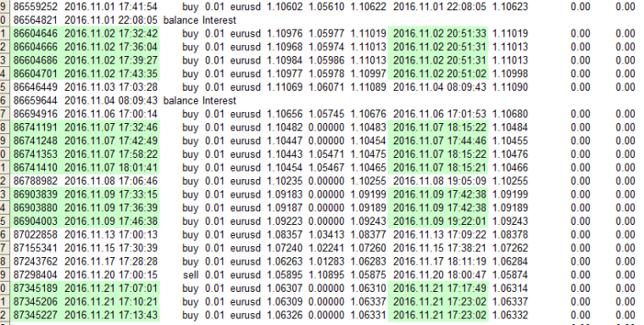The image size is (644, 325).
Task: Click highlighted ticket 87345206
Action: pyautogui.click(x=36, y=302)
